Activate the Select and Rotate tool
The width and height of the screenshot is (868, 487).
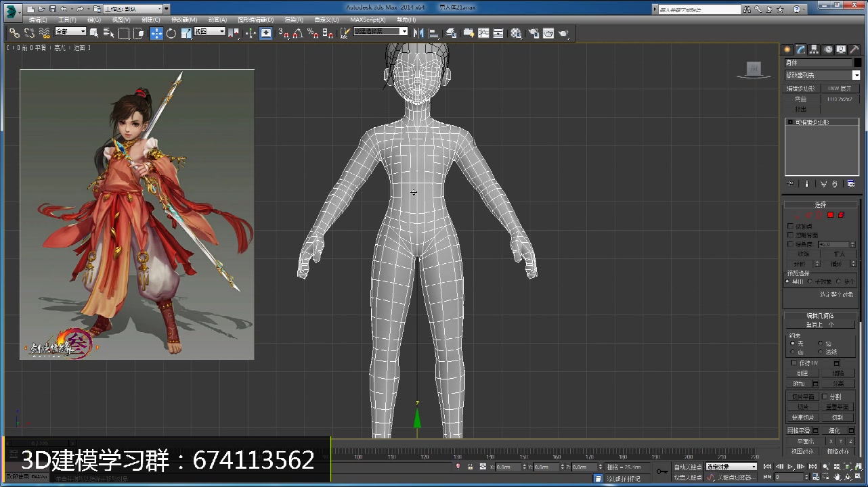click(x=171, y=32)
